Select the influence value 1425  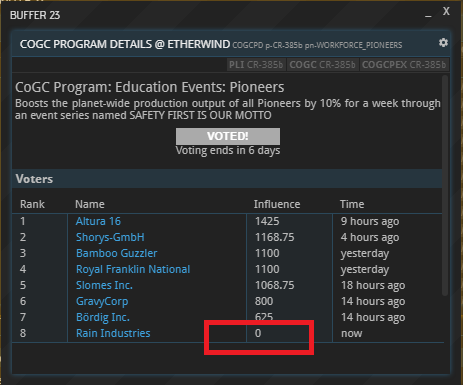[267, 221]
